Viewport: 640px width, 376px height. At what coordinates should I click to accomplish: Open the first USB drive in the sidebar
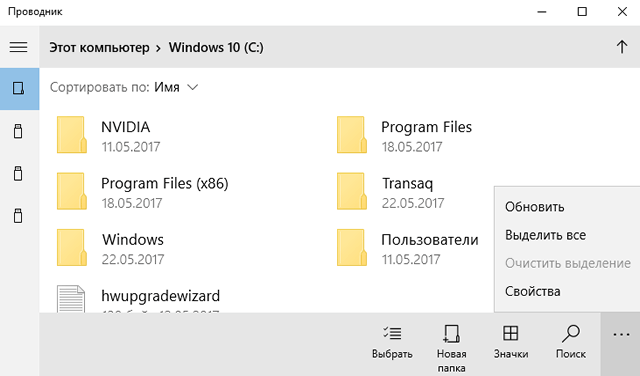[x=18, y=131]
